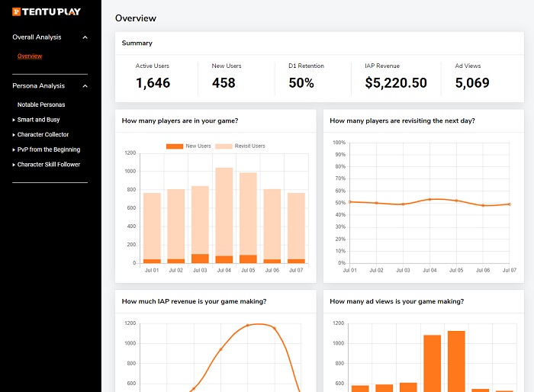Viewport: 534px width, 392px height.
Task: Click the Jul 04 bar in players chart
Action: coord(224,215)
